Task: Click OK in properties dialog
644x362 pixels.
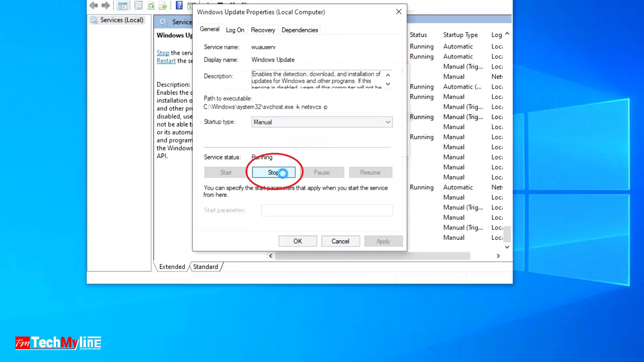Action: [298, 241]
